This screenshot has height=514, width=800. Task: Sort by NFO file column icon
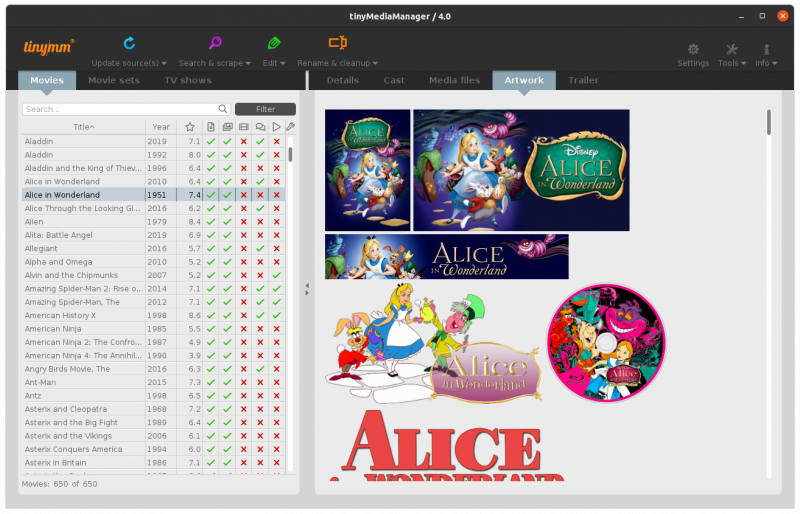[x=211, y=127]
